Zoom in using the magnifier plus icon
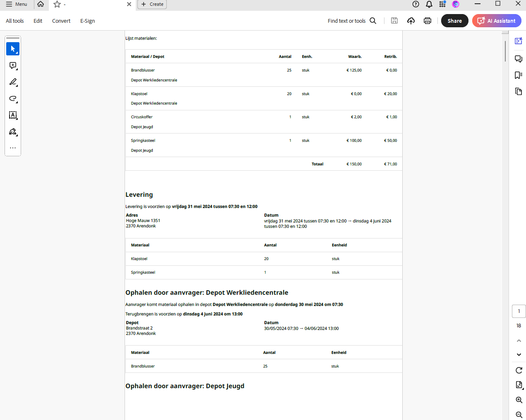 (x=519, y=400)
